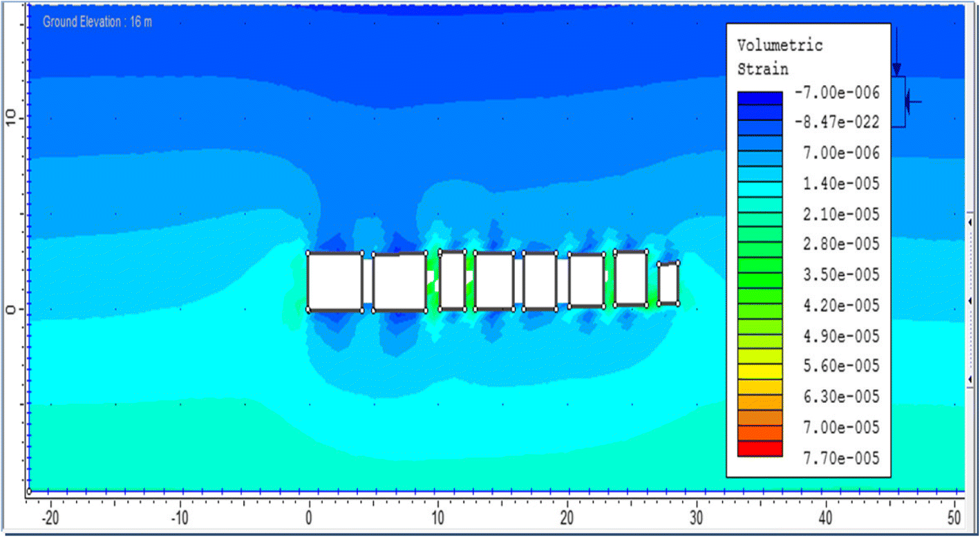The image size is (980, 537).
Task: Click the darkest blue band atop the legend
Action: [x=760, y=99]
